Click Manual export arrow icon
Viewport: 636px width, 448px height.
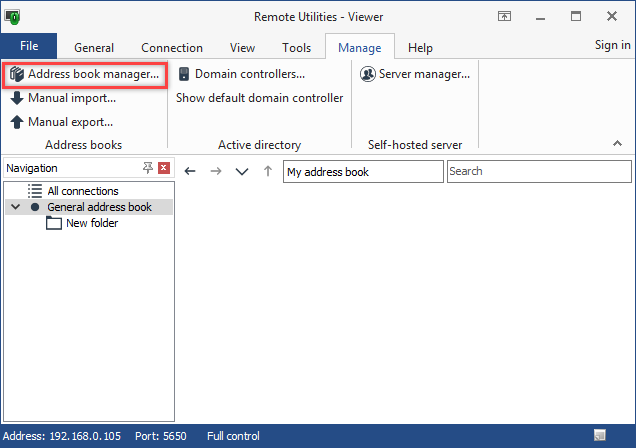tap(17, 122)
